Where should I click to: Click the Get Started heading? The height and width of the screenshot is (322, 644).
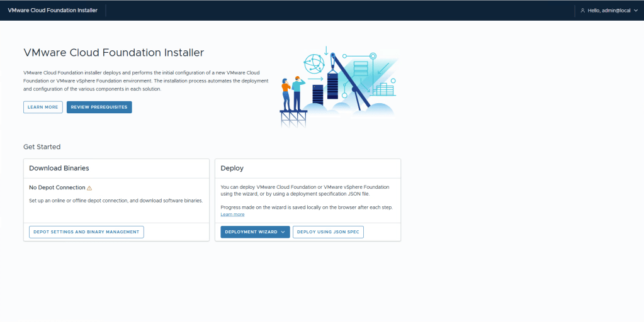[42, 147]
